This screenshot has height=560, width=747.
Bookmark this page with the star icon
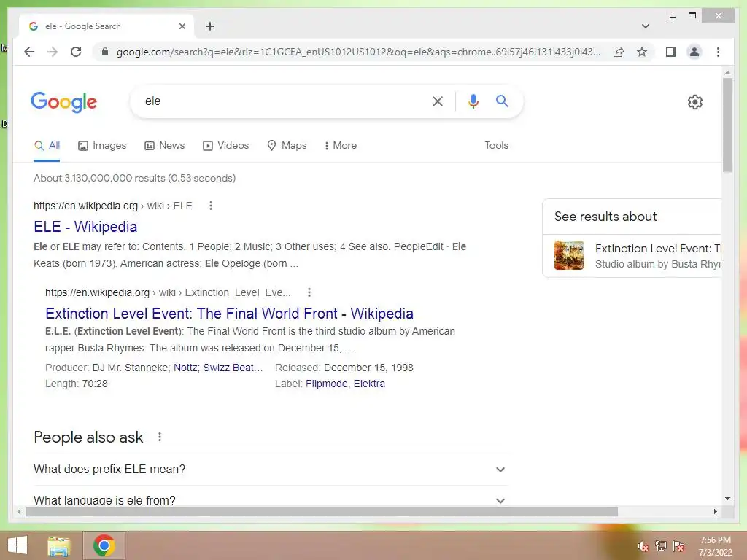(642, 52)
